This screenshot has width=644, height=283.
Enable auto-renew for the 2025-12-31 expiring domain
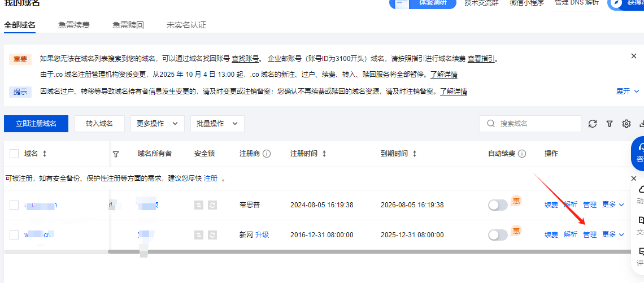[498, 235]
